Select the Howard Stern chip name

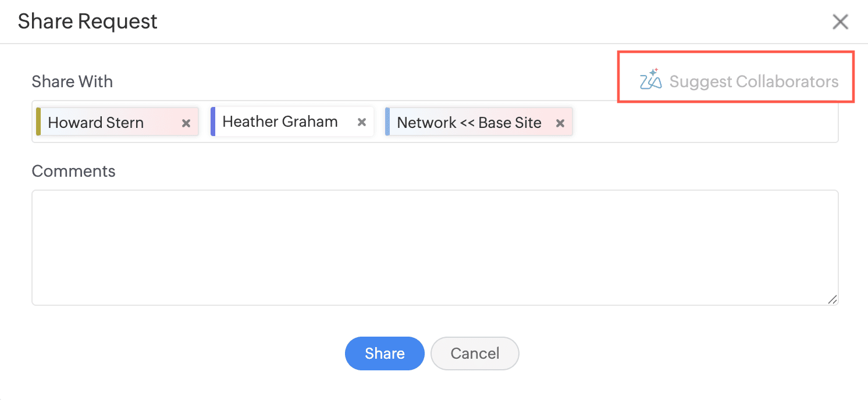tap(96, 123)
